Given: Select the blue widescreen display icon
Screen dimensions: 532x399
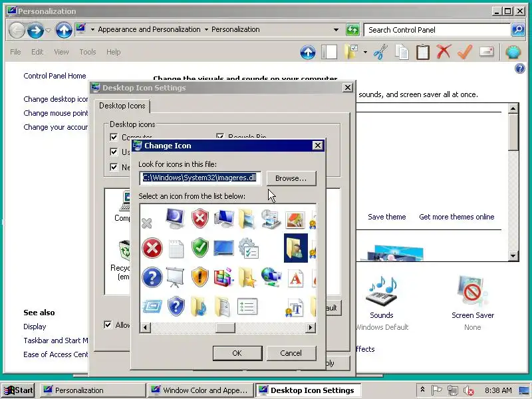Looking at the screenshot, I should tap(224, 248).
